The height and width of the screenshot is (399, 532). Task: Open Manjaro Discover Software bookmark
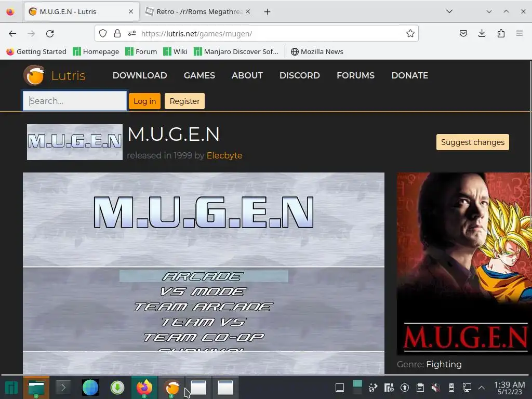click(236, 51)
